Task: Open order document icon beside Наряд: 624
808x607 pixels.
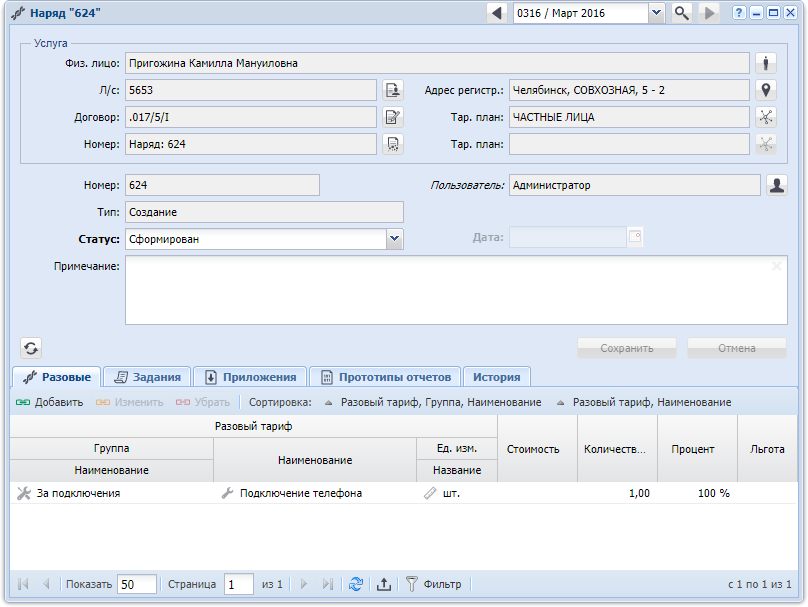Action: (x=393, y=144)
